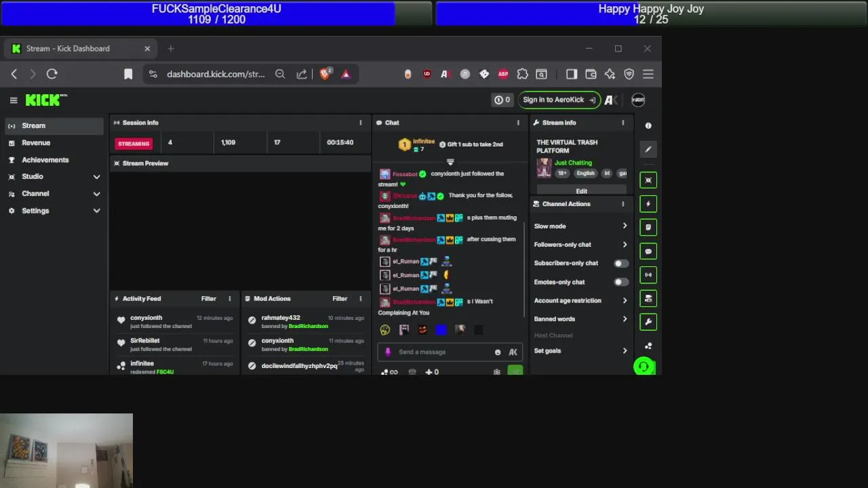Image resolution: width=868 pixels, height=488 pixels.
Task: Open the Kick hamburger menu
Action: (14, 100)
